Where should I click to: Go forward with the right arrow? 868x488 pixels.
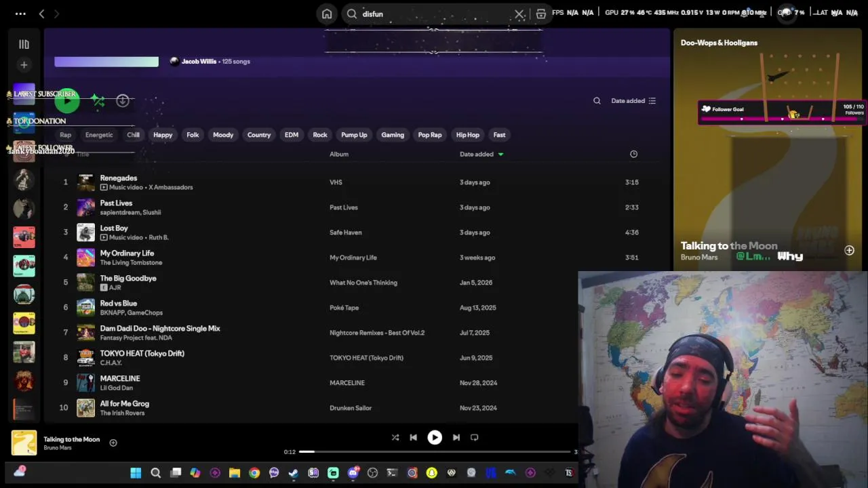[x=56, y=14]
